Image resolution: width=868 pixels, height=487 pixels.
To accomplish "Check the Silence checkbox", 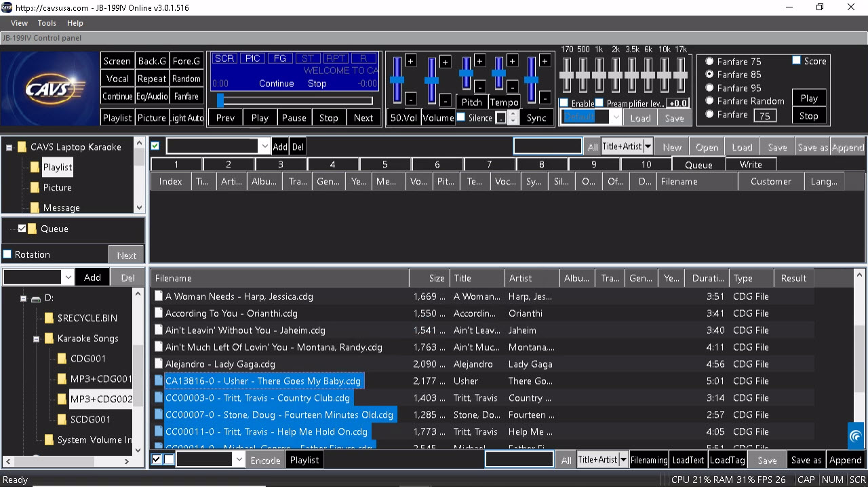I will coord(461,117).
